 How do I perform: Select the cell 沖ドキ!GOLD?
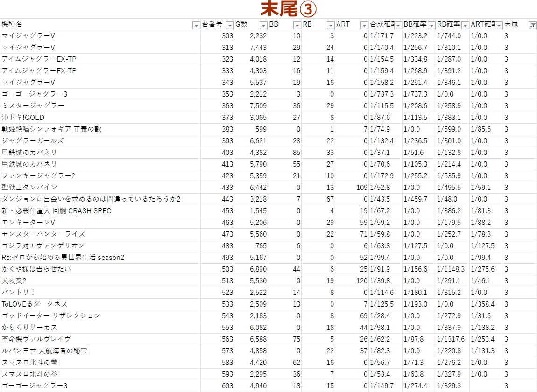(x=100, y=118)
